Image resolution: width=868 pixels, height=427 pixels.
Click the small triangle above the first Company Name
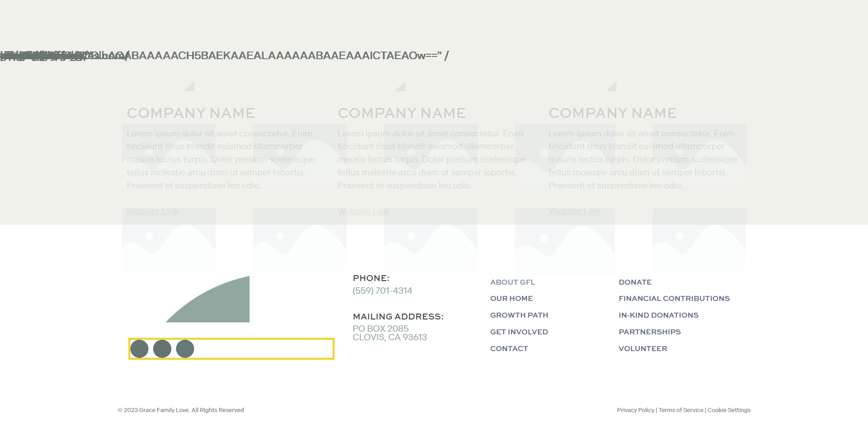coord(190,86)
